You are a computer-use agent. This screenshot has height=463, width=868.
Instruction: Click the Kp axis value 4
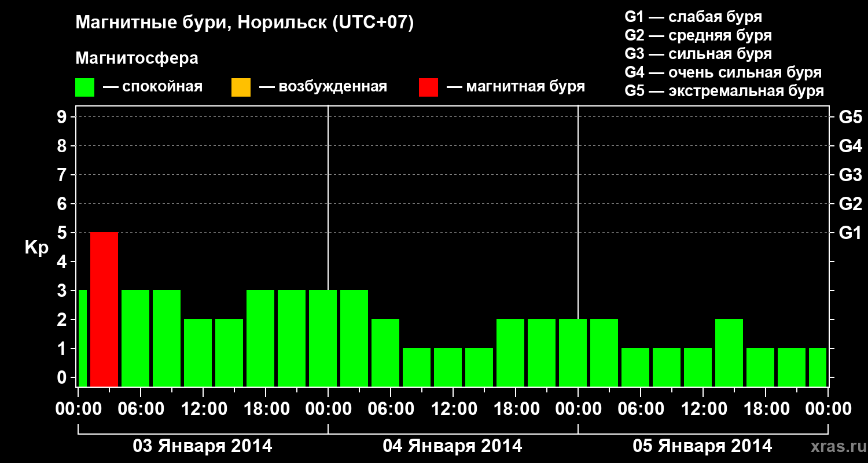(63, 262)
